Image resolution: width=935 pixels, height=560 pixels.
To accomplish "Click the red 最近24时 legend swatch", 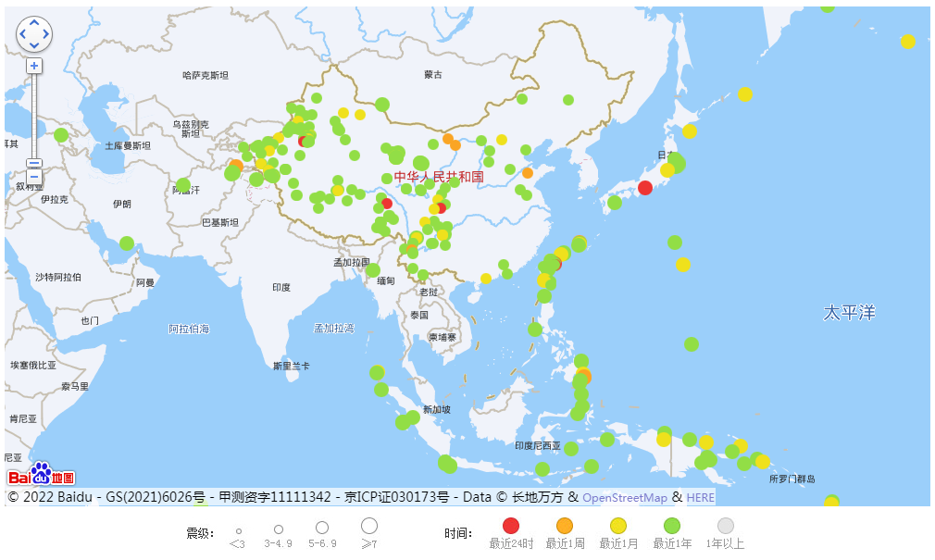I will pyautogui.click(x=511, y=526).
